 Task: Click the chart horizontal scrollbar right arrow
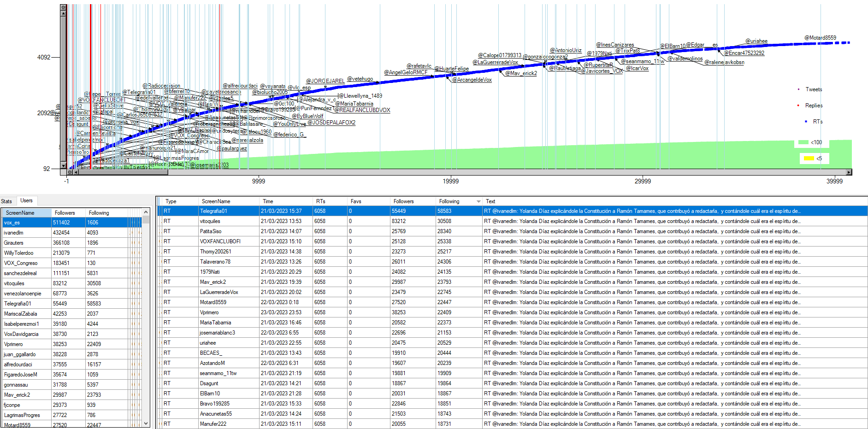click(x=849, y=172)
